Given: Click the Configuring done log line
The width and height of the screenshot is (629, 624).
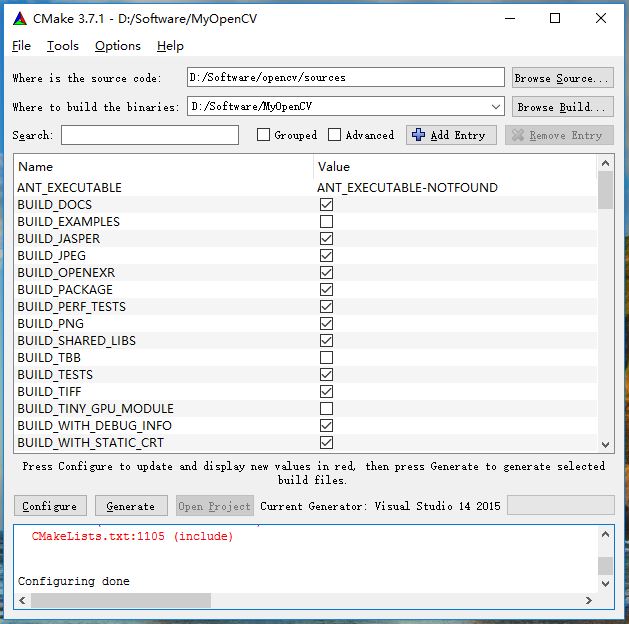Looking at the screenshot, I should tap(74, 581).
